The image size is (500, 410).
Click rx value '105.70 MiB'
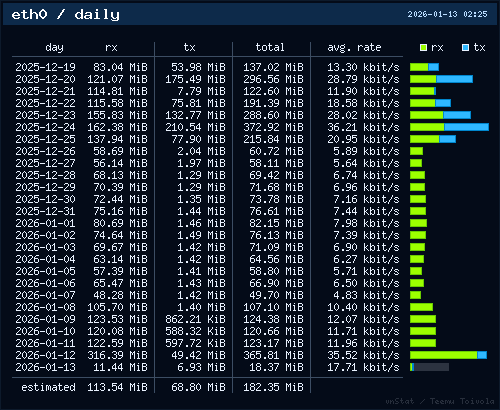pos(117,307)
